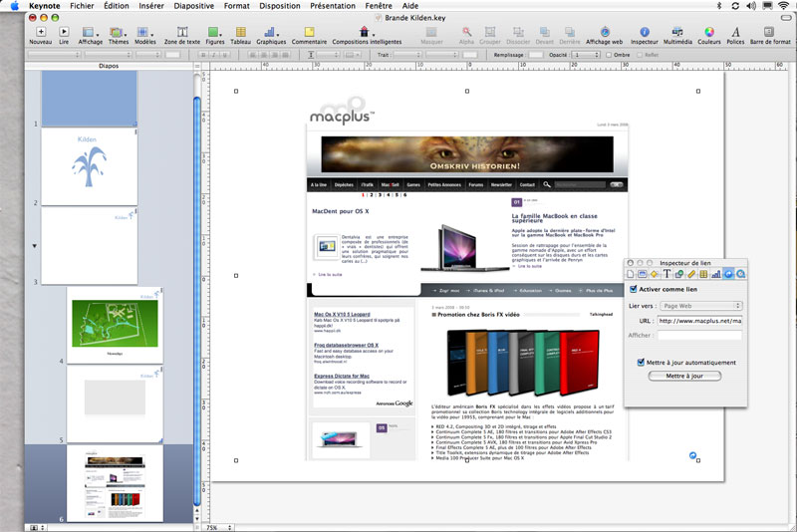Screen dimensions: 797x532
Task: Open the Affichage view toolbar menu
Action: 90,32
